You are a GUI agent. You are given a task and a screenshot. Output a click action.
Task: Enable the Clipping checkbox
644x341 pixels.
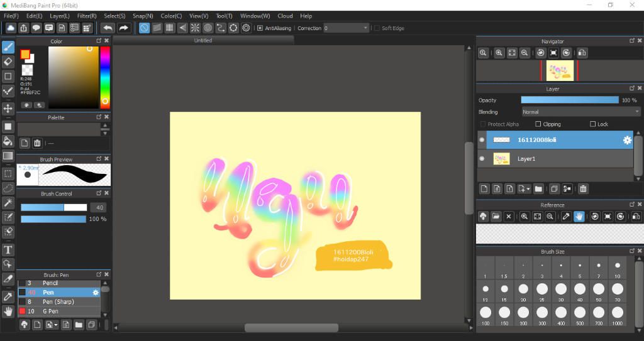pyautogui.click(x=538, y=124)
